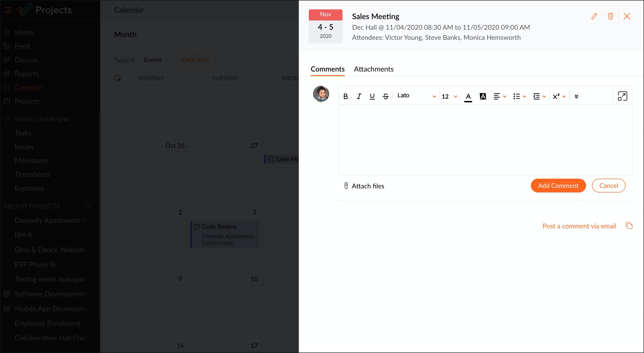Expand the comment editor to full view

[622, 96]
